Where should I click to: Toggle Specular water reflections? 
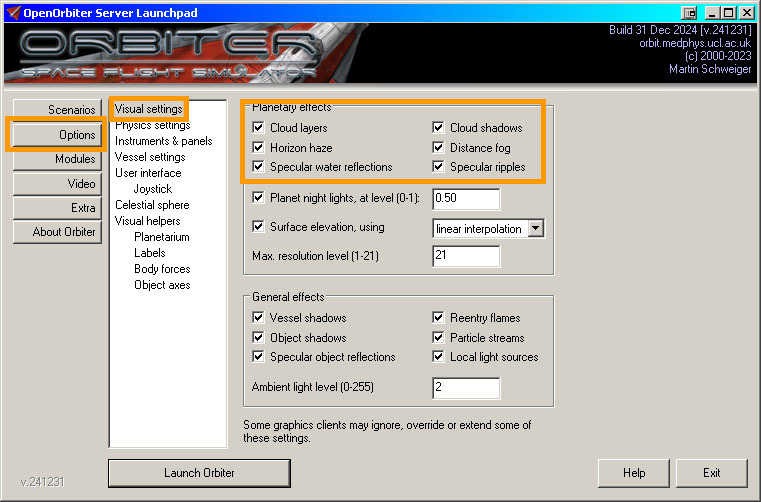tap(258, 167)
